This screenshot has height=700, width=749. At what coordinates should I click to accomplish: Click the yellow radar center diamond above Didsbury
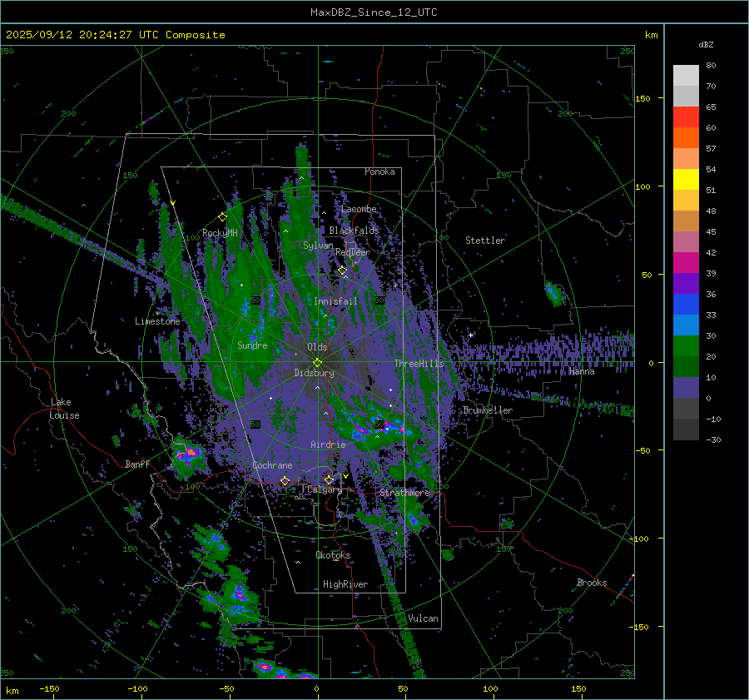click(x=317, y=363)
